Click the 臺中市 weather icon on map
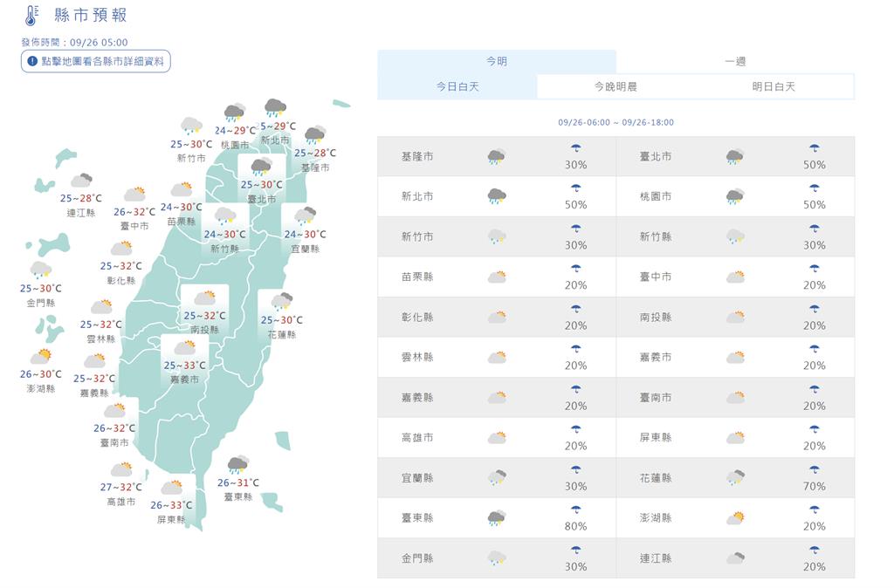This screenshot has height=588, width=894. pyautogui.click(x=134, y=194)
